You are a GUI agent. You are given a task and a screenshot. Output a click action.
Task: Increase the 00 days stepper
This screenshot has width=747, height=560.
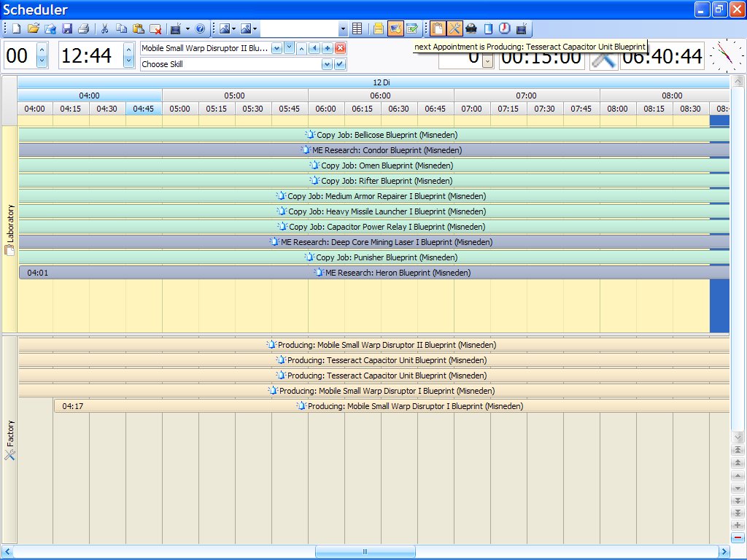click(42, 50)
